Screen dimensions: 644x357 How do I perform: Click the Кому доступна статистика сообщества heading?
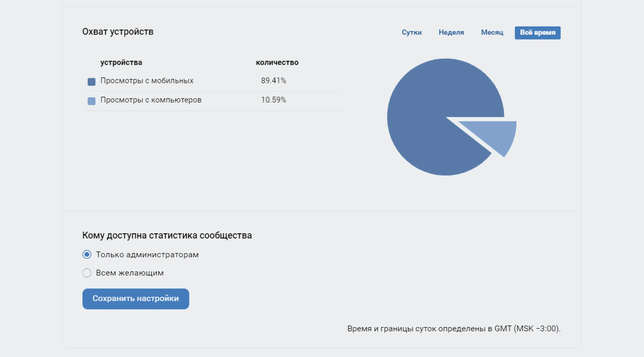pyautogui.click(x=167, y=235)
